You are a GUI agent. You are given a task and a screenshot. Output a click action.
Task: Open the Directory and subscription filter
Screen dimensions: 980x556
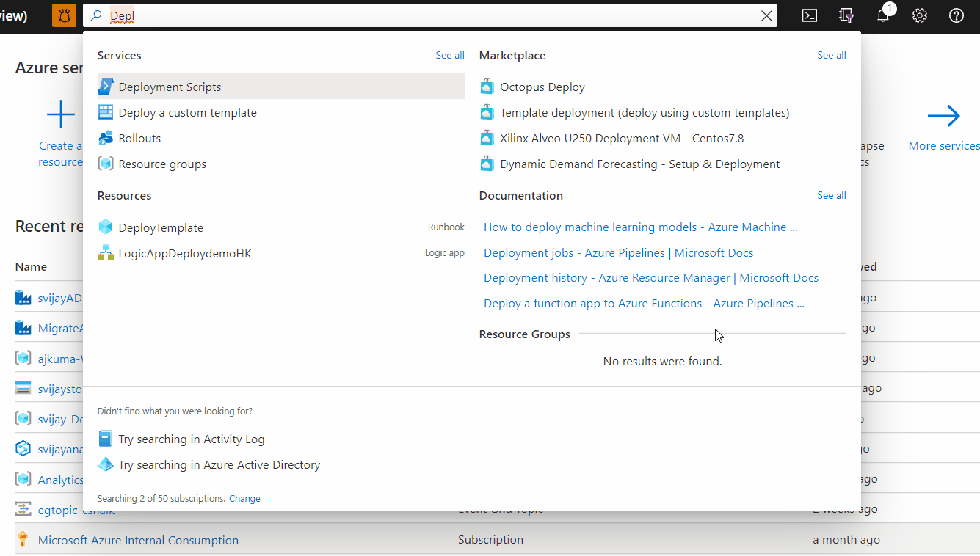(846, 15)
